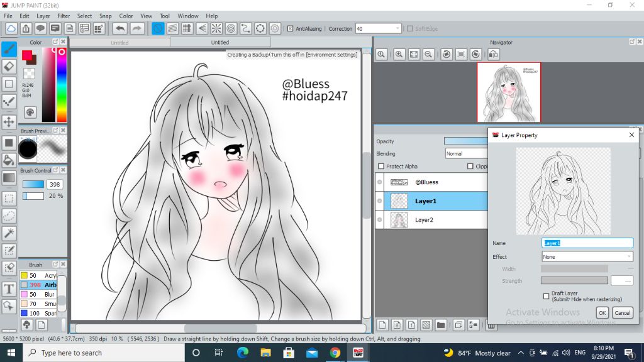Enable parallel lines snap
This screenshot has height=362, width=644.
[172, 28]
